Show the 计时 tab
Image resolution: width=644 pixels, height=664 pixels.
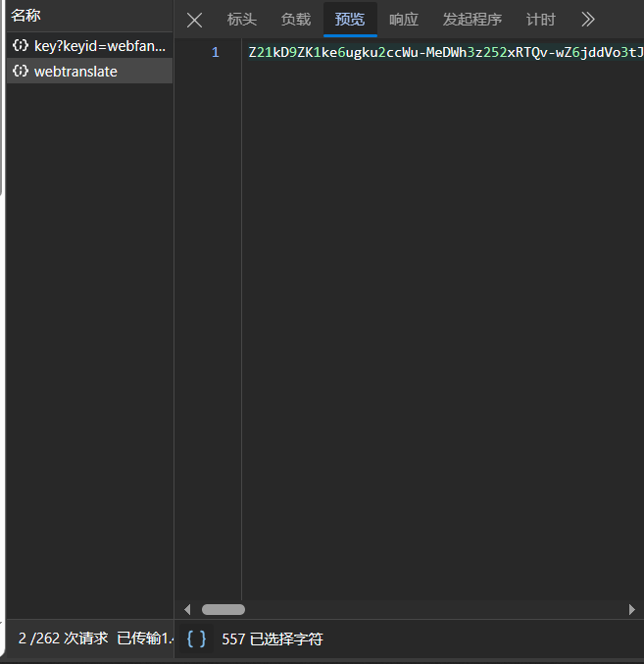click(x=540, y=20)
